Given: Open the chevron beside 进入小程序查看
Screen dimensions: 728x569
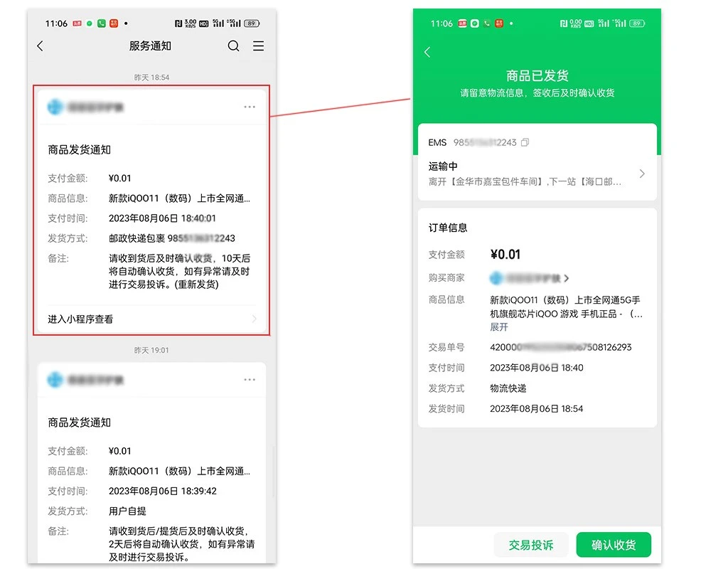Looking at the screenshot, I should [254, 319].
